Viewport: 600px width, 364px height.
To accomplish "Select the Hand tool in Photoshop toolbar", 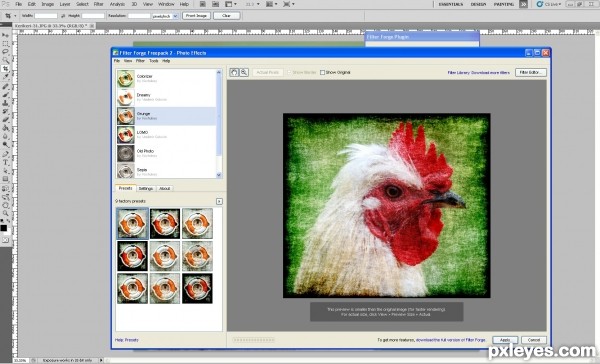I will tap(5, 206).
